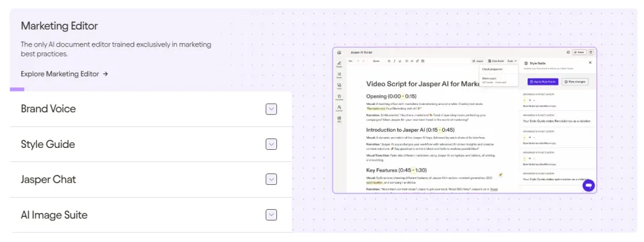The width and height of the screenshot is (644, 242).
Task: Open the Favorites star icon in sidebar
Action: (339, 96)
